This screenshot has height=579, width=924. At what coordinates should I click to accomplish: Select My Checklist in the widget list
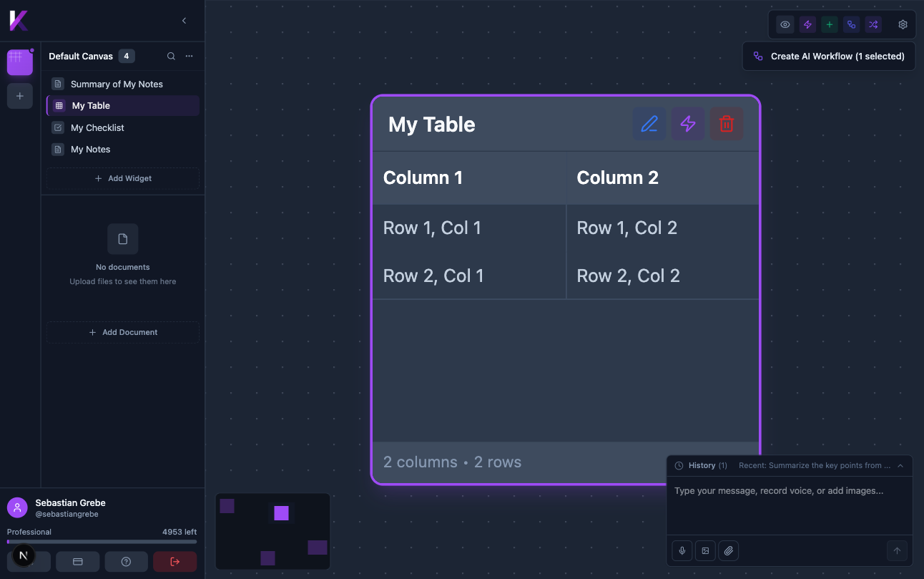pos(96,127)
